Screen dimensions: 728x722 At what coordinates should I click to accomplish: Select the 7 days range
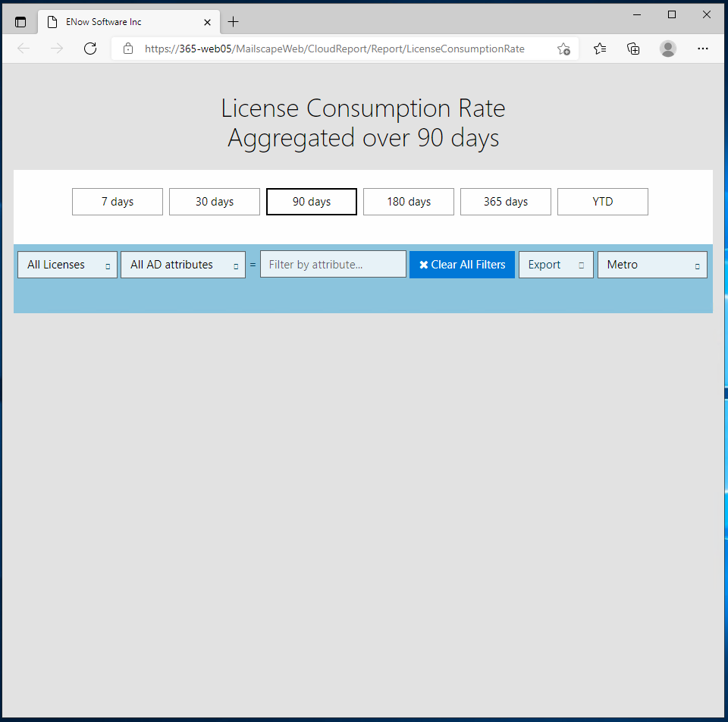click(118, 202)
